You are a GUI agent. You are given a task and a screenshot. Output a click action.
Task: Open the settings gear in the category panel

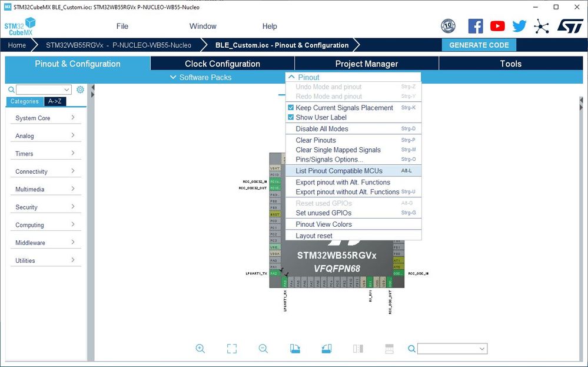[x=80, y=90]
